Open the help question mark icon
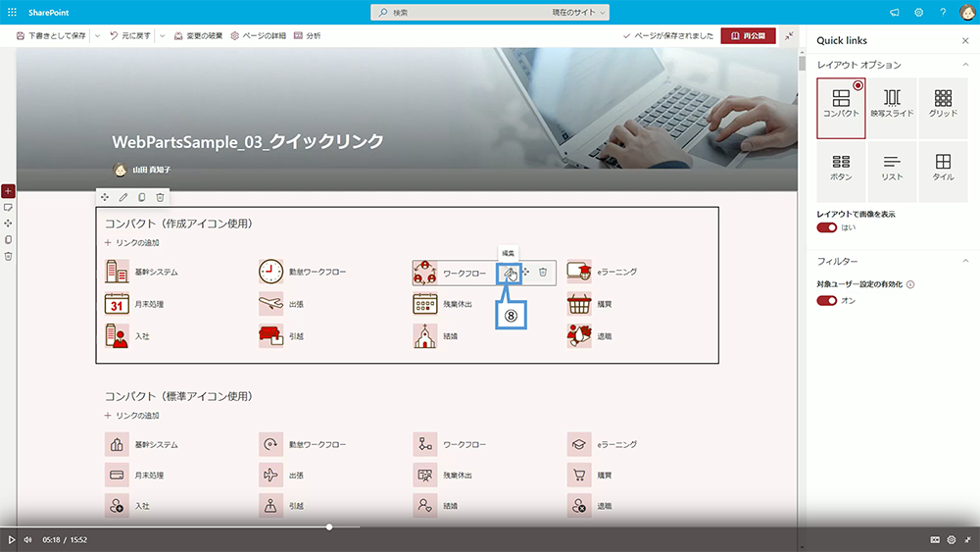The image size is (980, 552). pos(943,12)
